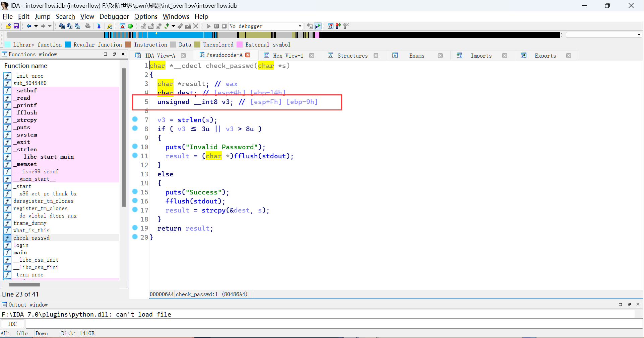The width and height of the screenshot is (644, 338).
Task: Switch to the Imports tab
Action: click(481, 56)
